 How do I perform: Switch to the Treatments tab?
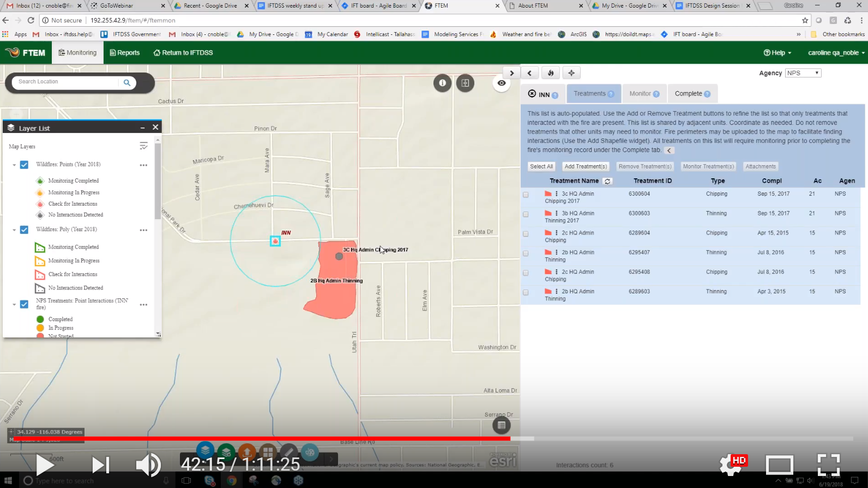tap(594, 94)
